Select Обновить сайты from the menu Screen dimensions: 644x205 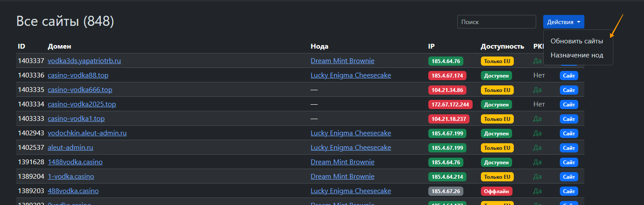[x=576, y=41]
